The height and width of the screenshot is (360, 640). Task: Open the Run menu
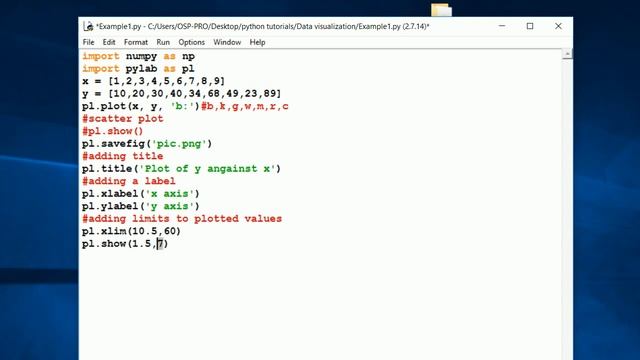click(163, 42)
